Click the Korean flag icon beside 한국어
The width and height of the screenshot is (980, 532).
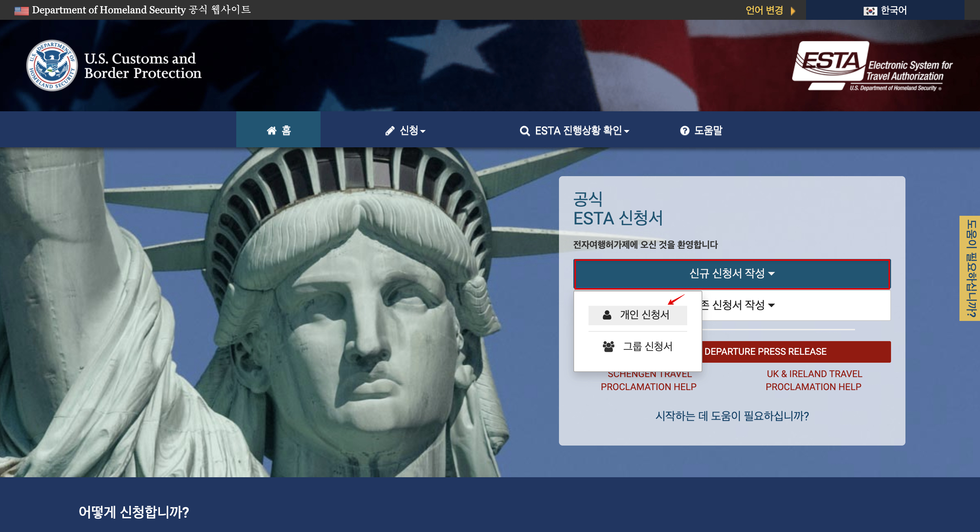[870, 11]
